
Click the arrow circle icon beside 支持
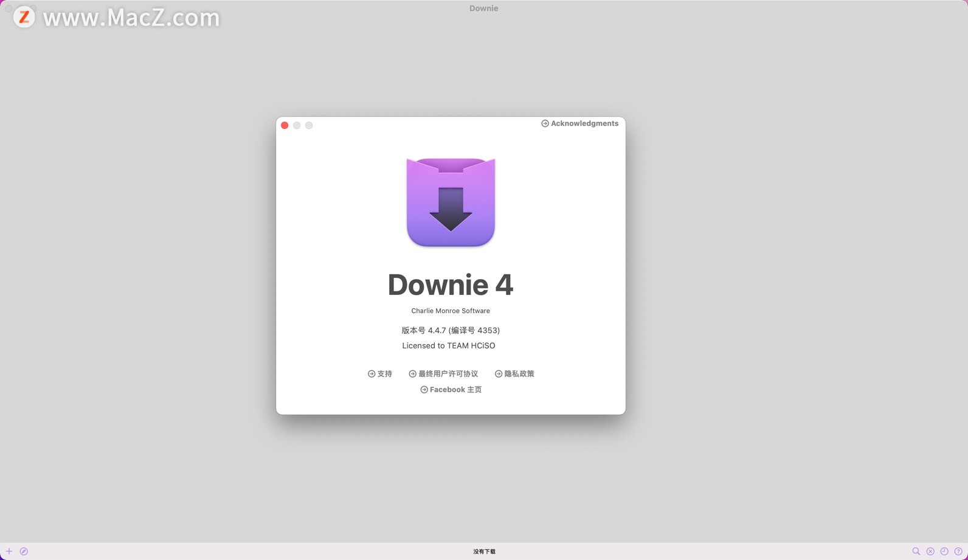click(372, 374)
